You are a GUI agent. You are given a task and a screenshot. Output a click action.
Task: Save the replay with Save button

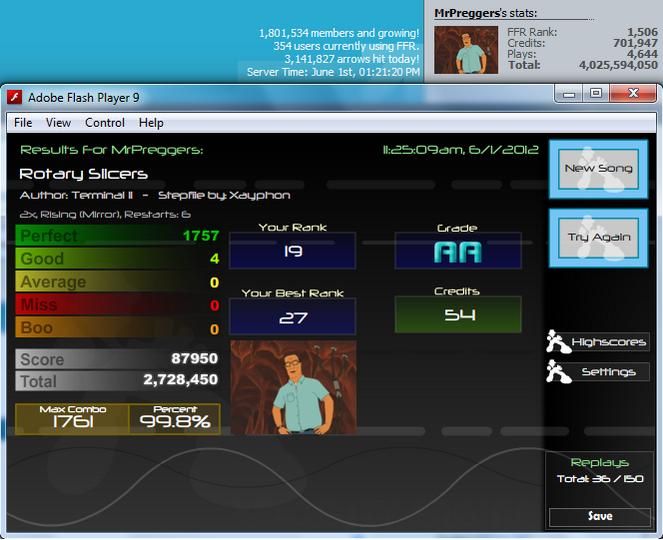[x=600, y=516]
